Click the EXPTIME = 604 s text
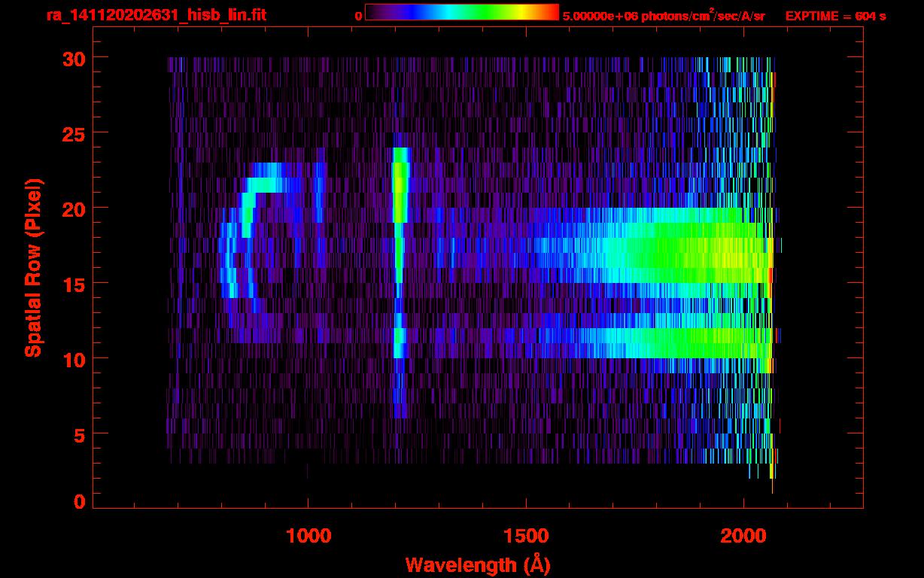The height and width of the screenshot is (578, 924). tap(835, 16)
